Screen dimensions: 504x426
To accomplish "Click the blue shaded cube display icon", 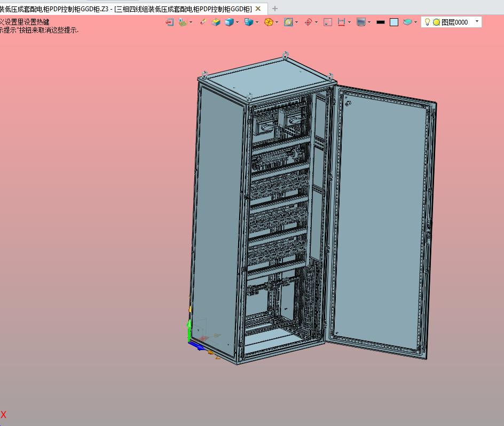I will (229, 22).
